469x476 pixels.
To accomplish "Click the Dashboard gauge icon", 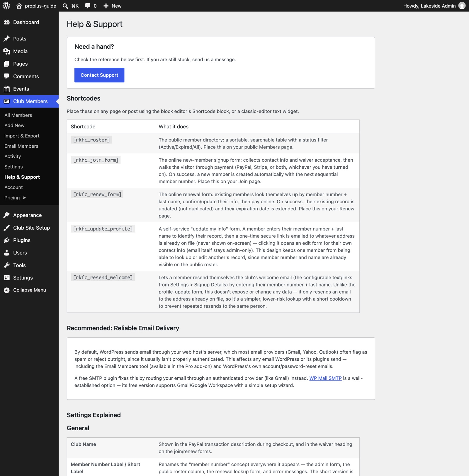I will [7, 22].
